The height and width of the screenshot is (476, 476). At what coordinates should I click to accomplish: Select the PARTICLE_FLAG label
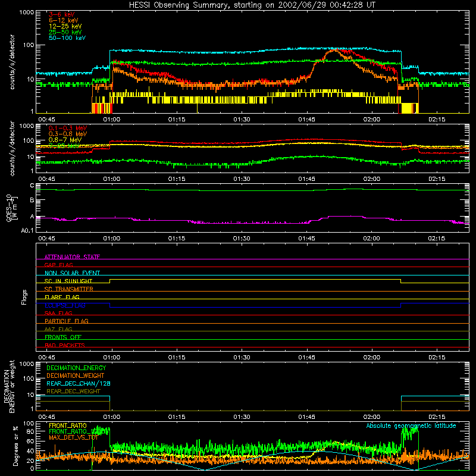(67, 321)
